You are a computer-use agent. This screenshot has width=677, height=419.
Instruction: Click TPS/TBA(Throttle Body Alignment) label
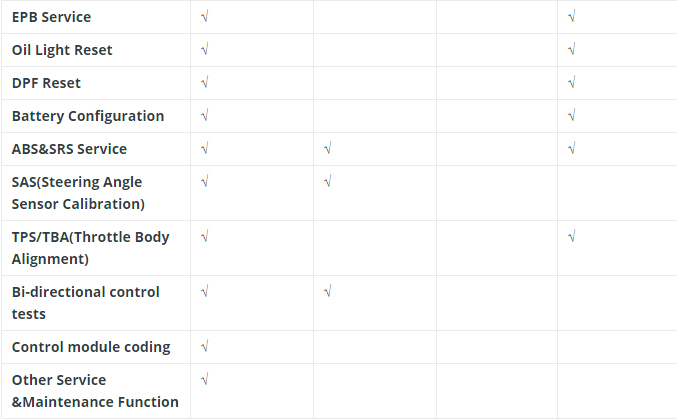pos(90,248)
